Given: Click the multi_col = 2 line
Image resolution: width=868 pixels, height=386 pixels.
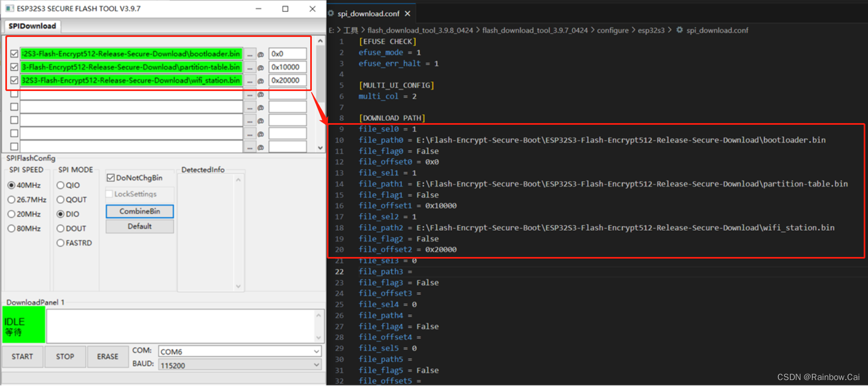Looking at the screenshot, I should pos(387,96).
